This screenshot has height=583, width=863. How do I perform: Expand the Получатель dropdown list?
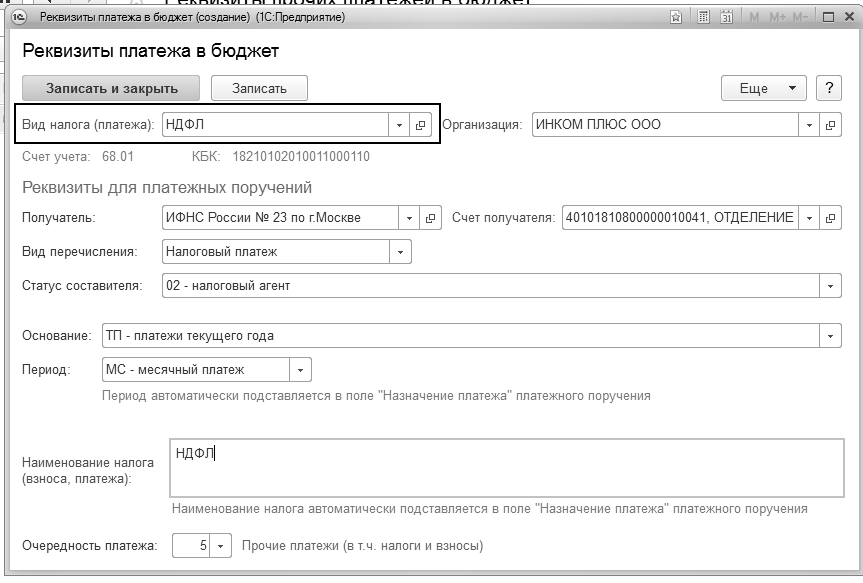pyautogui.click(x=409, y=218)
